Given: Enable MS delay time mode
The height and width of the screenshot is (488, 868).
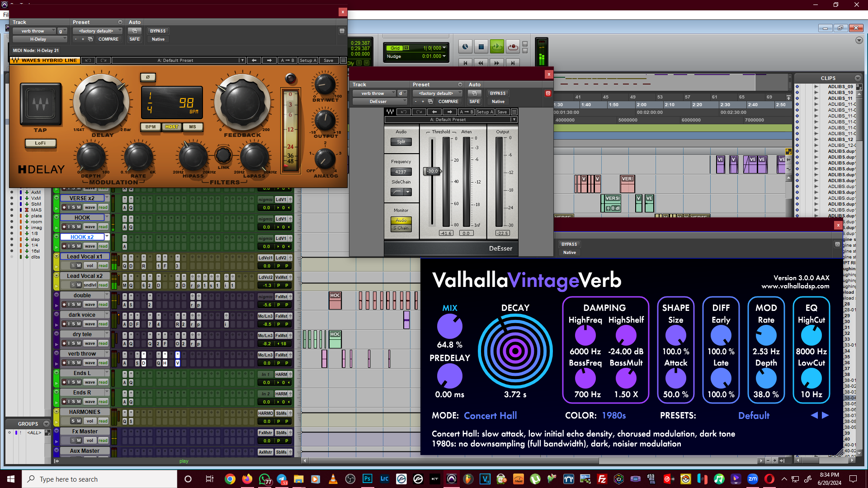Looking at the screenshot, I should pos(193,127).
